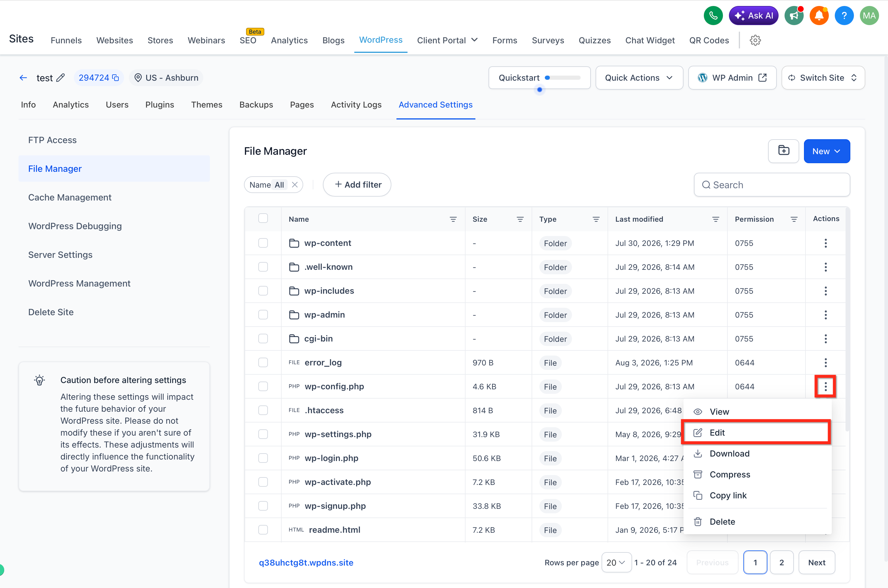The height and width of the screenshot is (588, 888).
Task: Check the .well-known row checkbox
Action: pyautogui.click(x=263, y=267)
